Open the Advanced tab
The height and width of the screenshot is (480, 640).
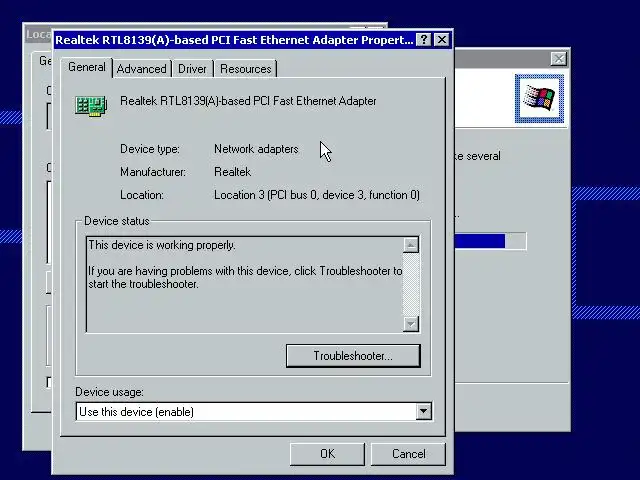(x=141, y=69)
